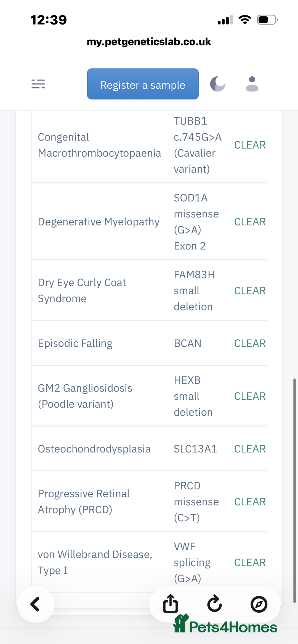Reload the page with refresh icon
This screenshot has width=298, height=644.
click(x=215, y=604)
